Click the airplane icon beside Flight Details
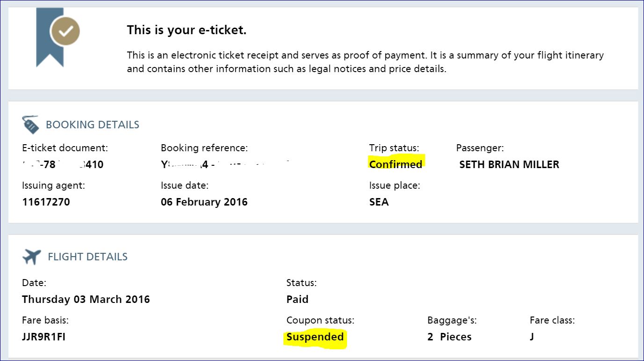 tap(31, 257)
